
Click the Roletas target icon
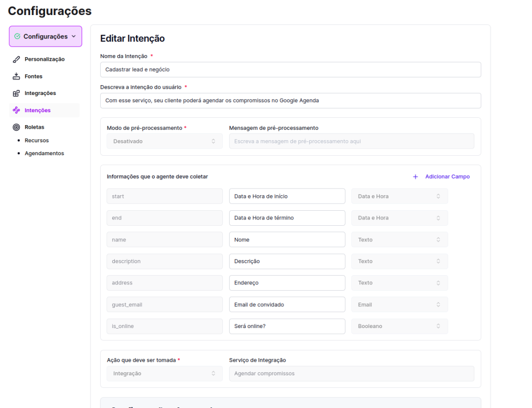pyautogui.click(x=16, y=127)
